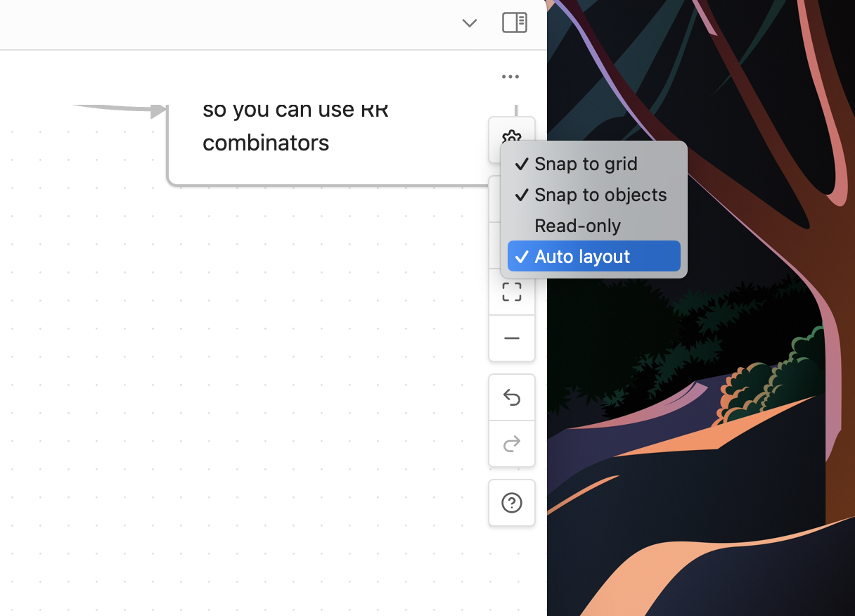Undo the last canvas action
Viewport: 855px width, 616px height.
tap(512, 398)
